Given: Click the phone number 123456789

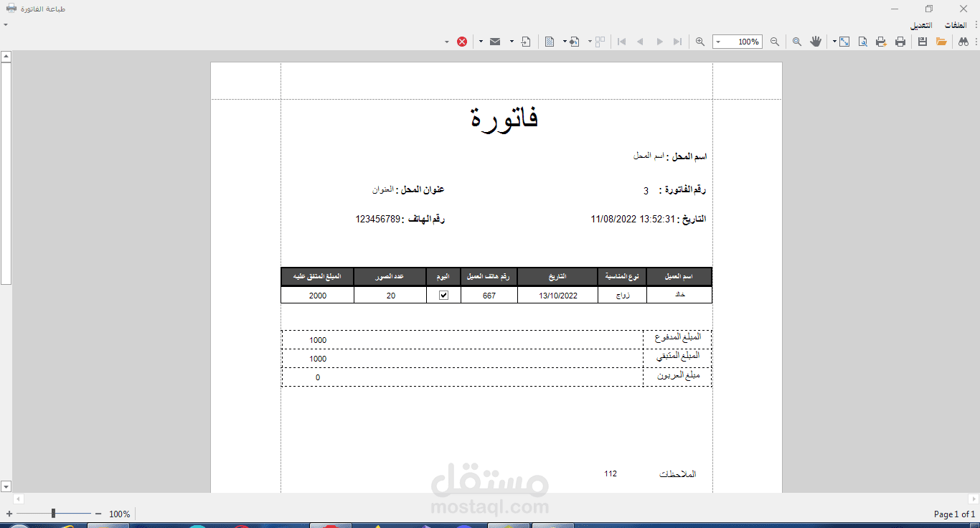Looking at the screenshot, I should tap(378, 219).
